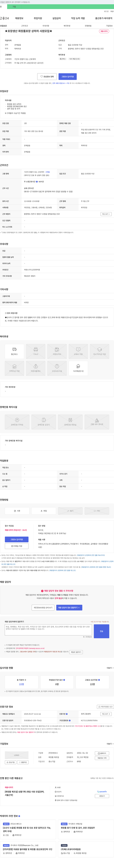Click the 인터넷피해구제센터 remedy link
This screenshot has width=114, height=868.
[x=30, y=648]
